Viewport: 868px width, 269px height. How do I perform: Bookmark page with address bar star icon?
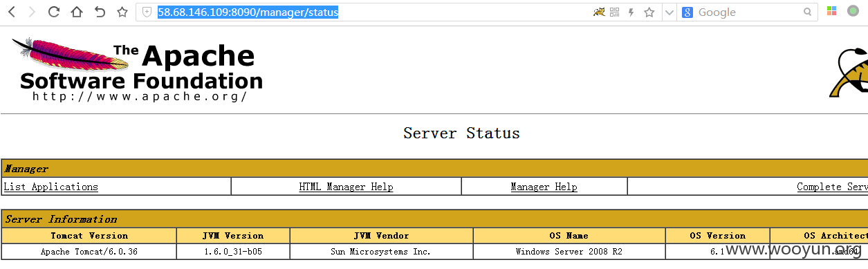649,12
